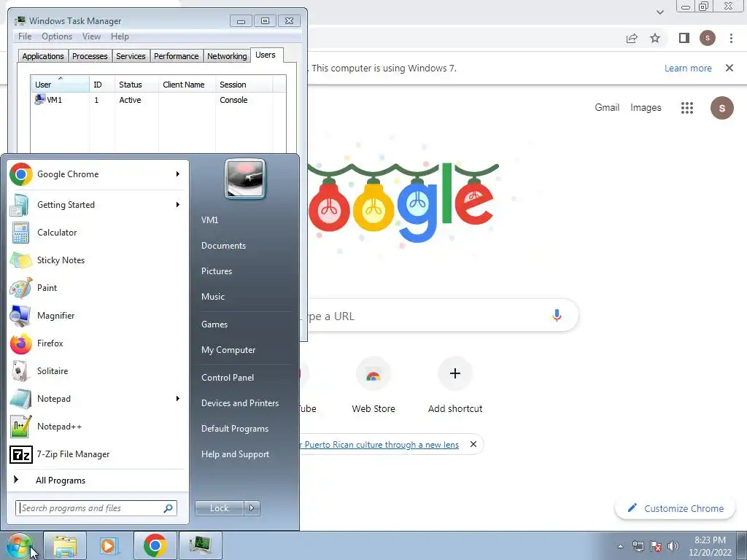Open Chrome's three-dot menu

tap(731, 38)
